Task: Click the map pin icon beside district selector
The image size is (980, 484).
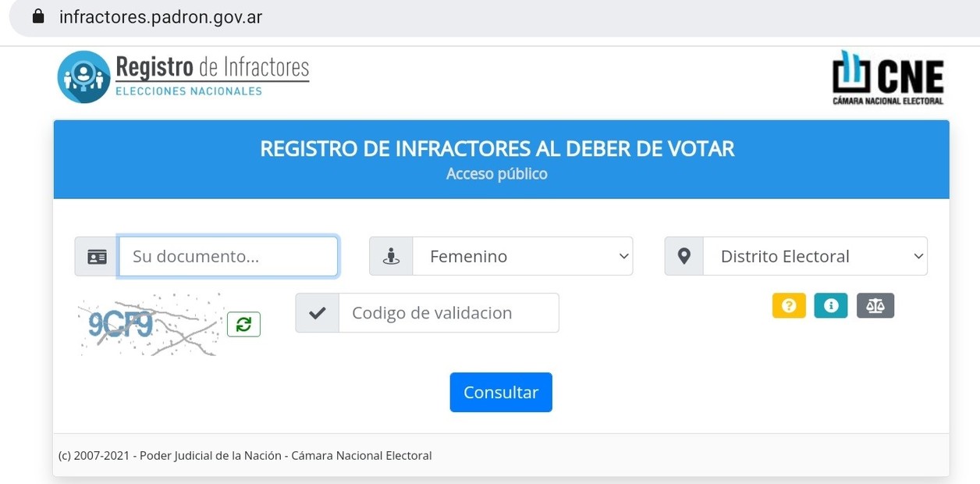Action: 684,256
